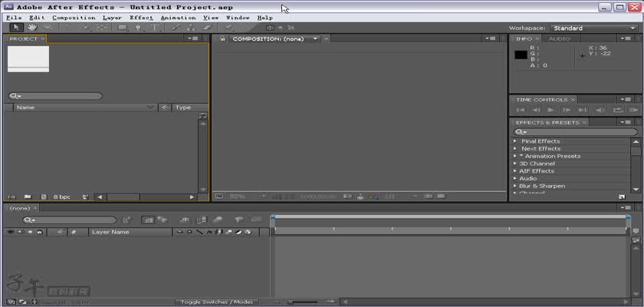
Task: Open the Time Controls panel menu
Action: tap(626, 100)
